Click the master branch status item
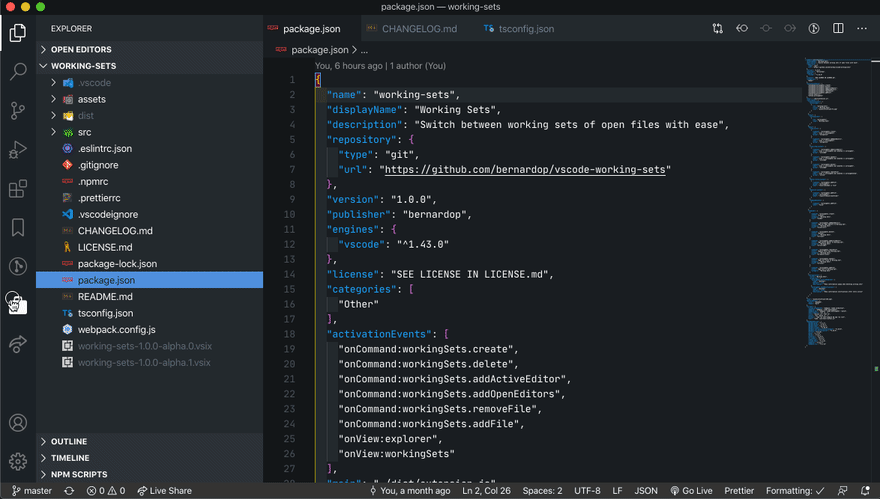The width and height of the screenshot is (880, 499). pos(32,491)
